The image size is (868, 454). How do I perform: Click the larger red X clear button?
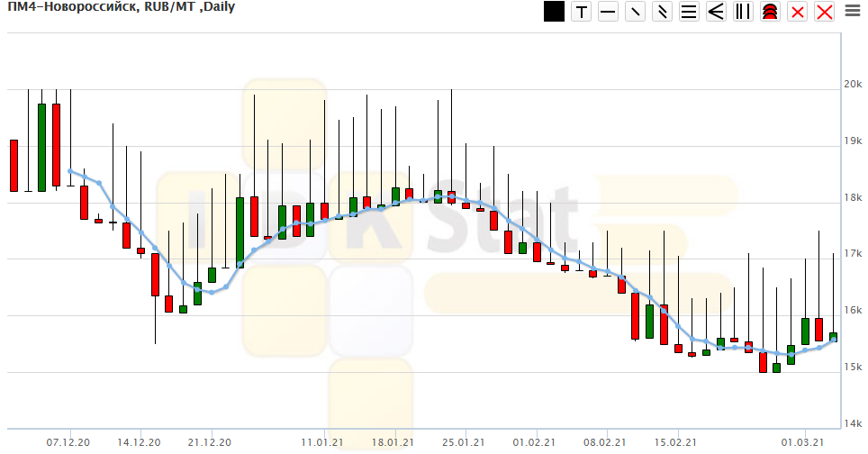[824, 12]
